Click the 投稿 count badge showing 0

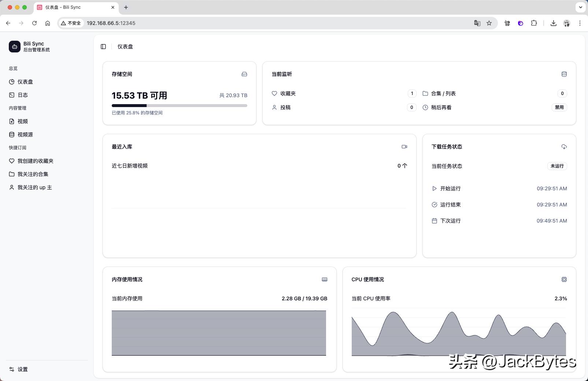412,107
